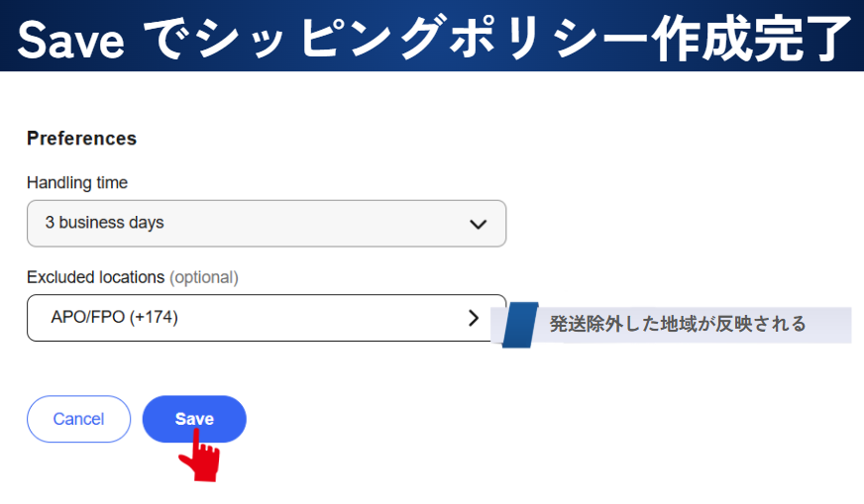Click the word "Save" in the title banner
This screenshot has width=864, height=504.
[x=69, y=40]
